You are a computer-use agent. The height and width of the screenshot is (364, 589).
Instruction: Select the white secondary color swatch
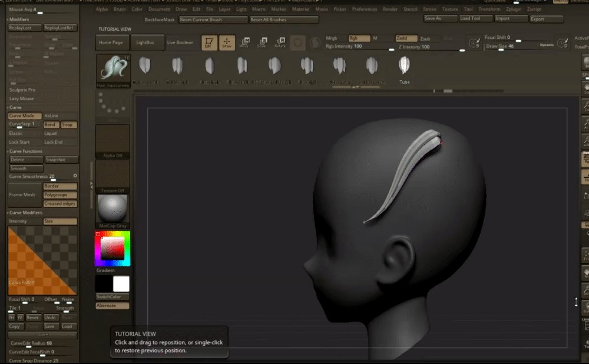121,284
